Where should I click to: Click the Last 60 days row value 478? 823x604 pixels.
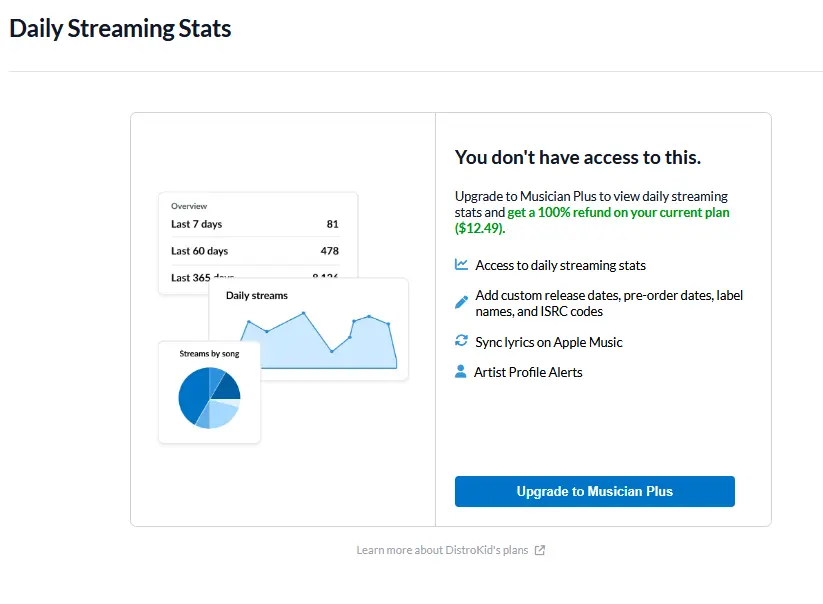click(x=330, y=251)
